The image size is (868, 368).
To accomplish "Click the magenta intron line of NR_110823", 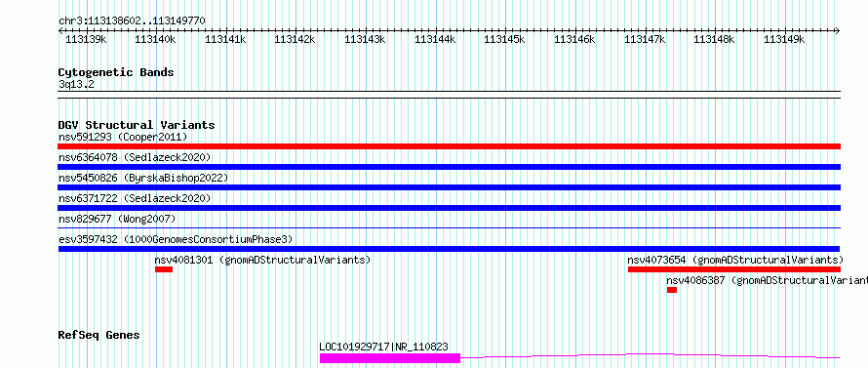I will coord(650,355).
